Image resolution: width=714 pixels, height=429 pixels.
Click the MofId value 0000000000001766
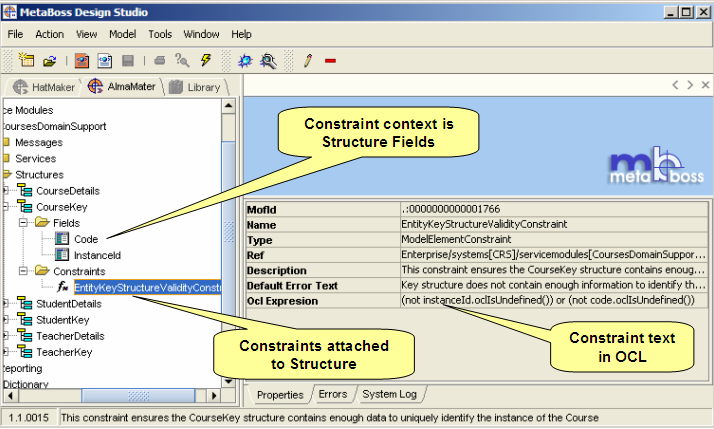(x=451, y=209)
